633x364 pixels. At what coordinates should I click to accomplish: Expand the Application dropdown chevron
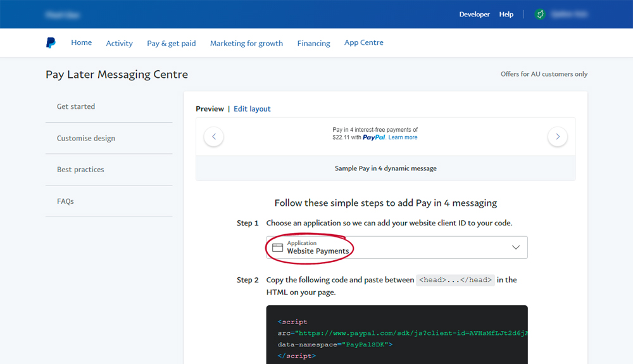click(x=516, y=248)
